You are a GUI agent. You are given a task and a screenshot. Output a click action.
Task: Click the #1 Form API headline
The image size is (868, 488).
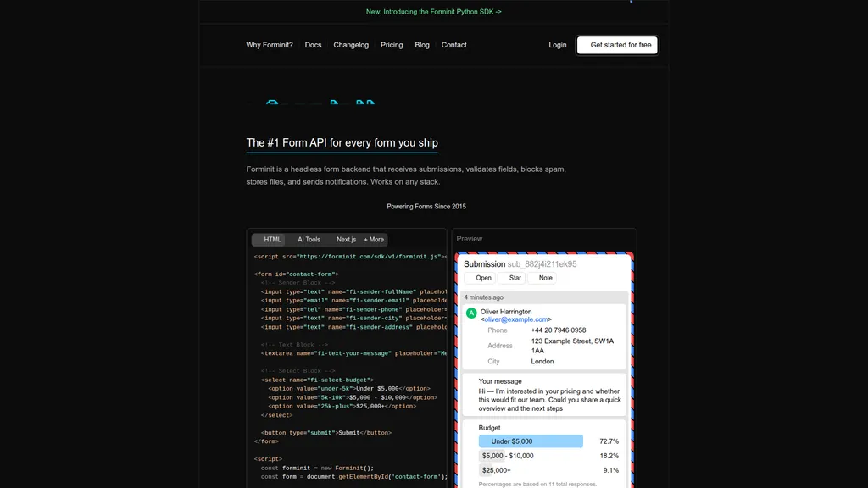click(x=342, y=142)
